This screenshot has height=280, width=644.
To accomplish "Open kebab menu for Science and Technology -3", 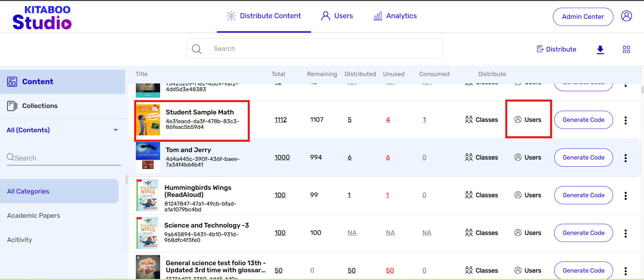I will pos(626,233).
